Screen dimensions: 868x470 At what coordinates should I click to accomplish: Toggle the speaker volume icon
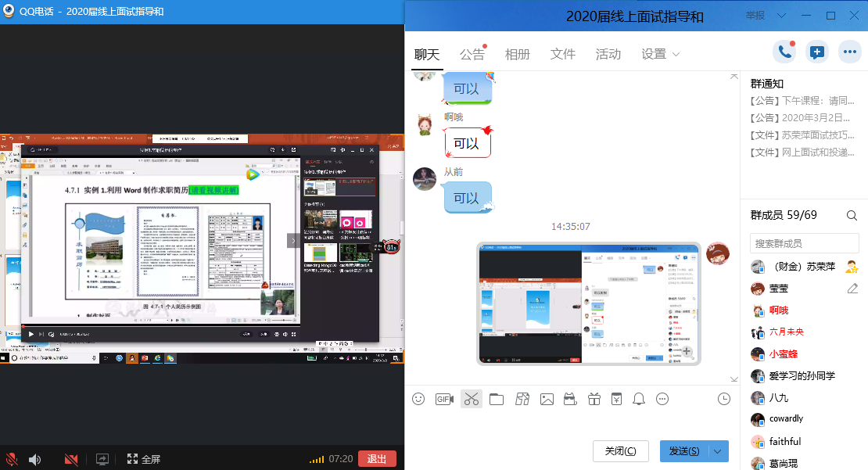(35, 459)
